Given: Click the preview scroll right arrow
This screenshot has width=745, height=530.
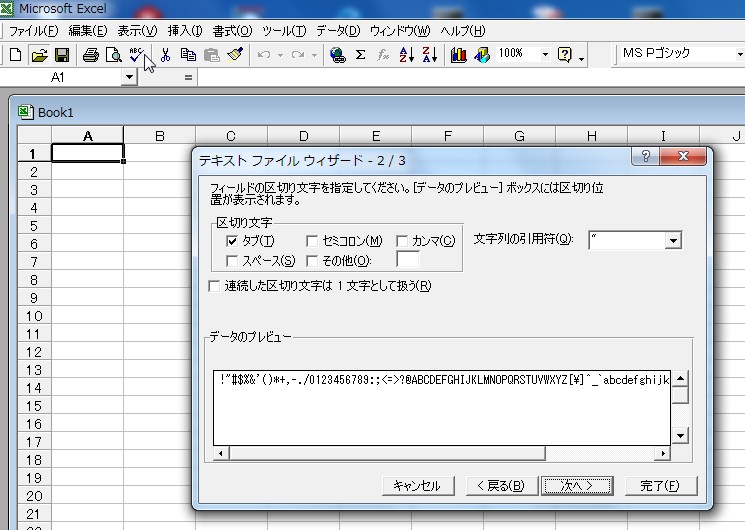Looking at the screenshot, I should pos(663,453).
